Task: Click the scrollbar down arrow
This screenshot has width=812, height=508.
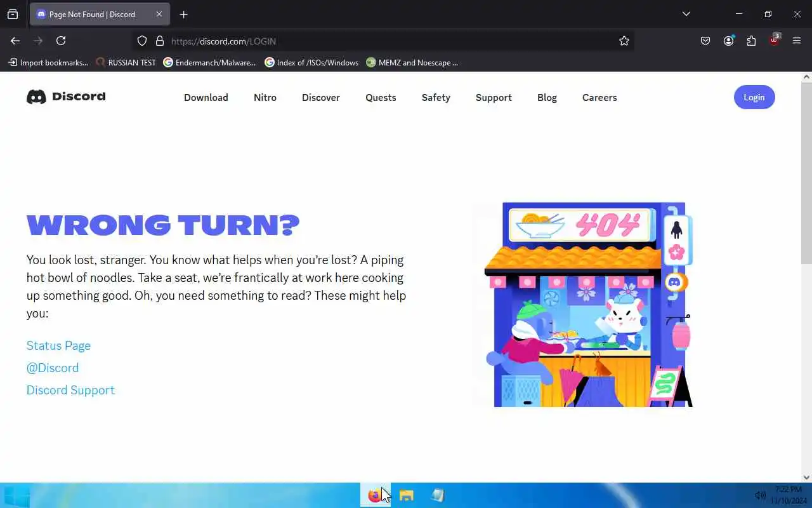Action: click(x=806, y=478)
